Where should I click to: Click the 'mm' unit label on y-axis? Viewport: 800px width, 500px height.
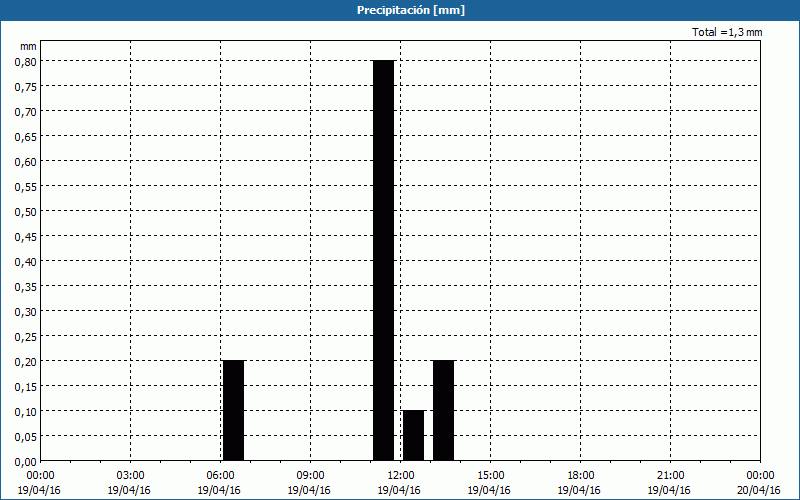point(28,46)
